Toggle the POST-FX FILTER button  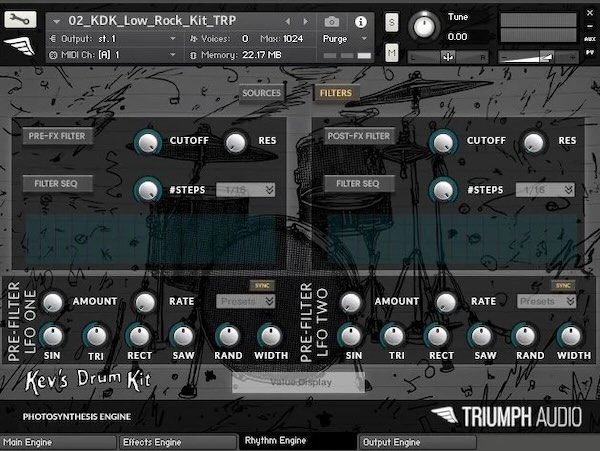point(359,136)
